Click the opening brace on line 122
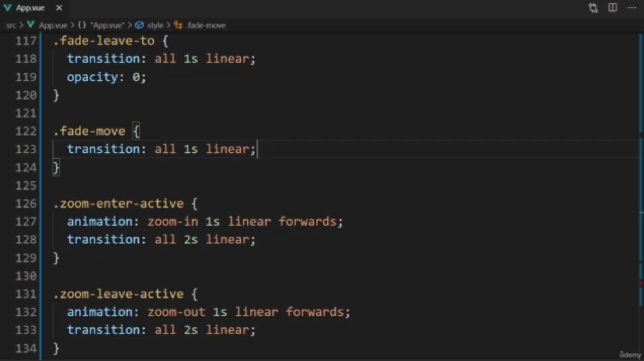The image size is (644, 361). point(136,131)
